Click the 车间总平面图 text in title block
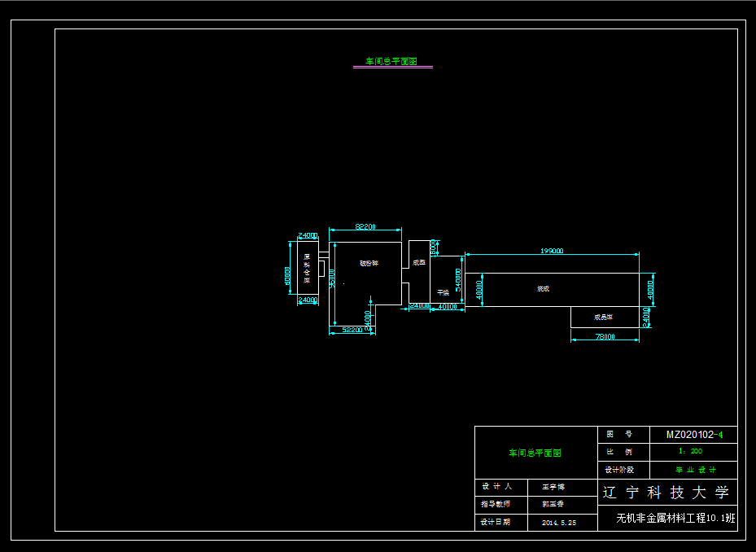This screenshot has height=552, width=756. coord(535,453)
